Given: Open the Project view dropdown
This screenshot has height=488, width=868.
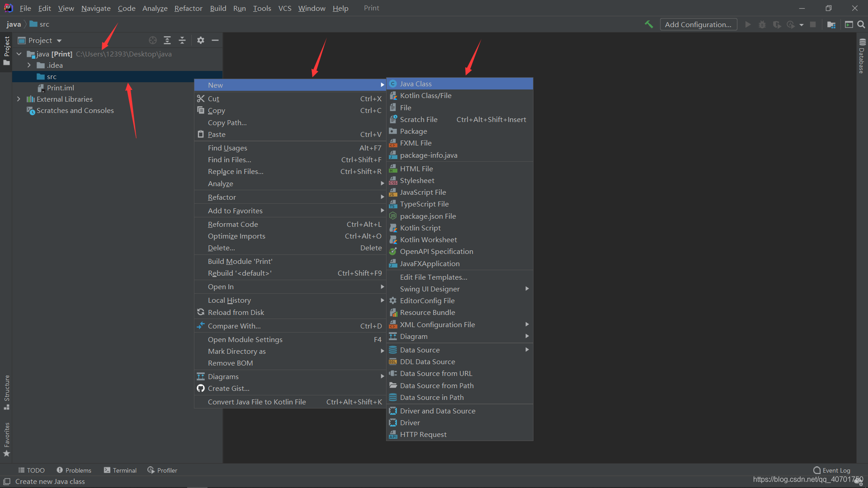Looking at the screenshot, I should [x=59, y=41].
